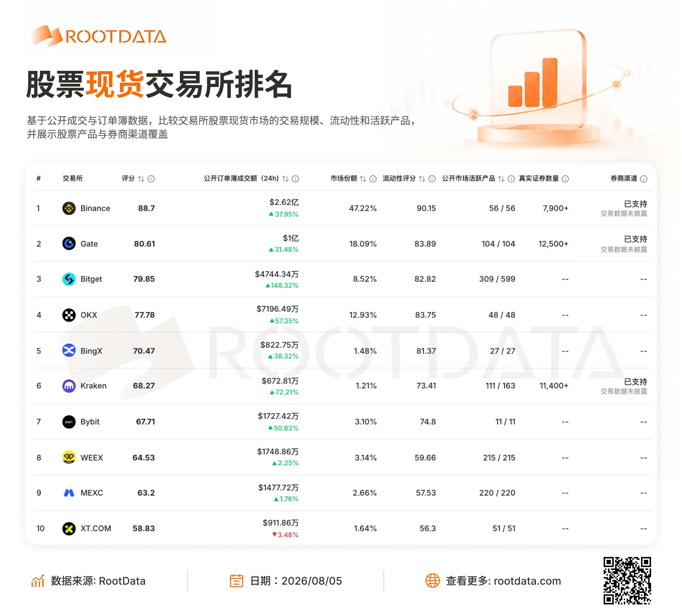Open the Kraken exchange name link
This screenshot has height=616, width=682.
pyautogui.click(x=93, y=386)
